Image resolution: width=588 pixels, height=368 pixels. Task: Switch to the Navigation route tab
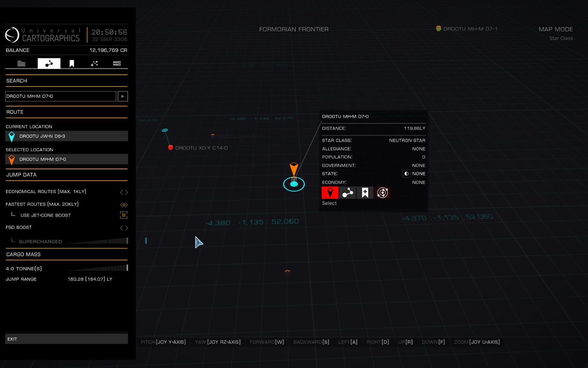click(x=49, y=63)
